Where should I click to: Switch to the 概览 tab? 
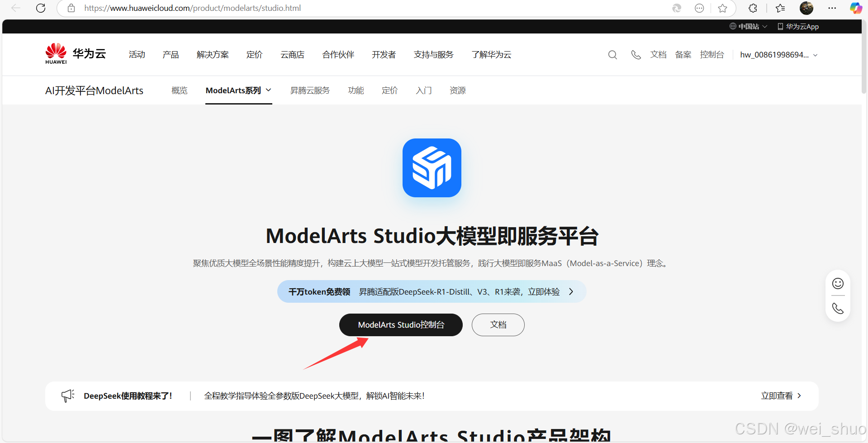tap(179, 90)
